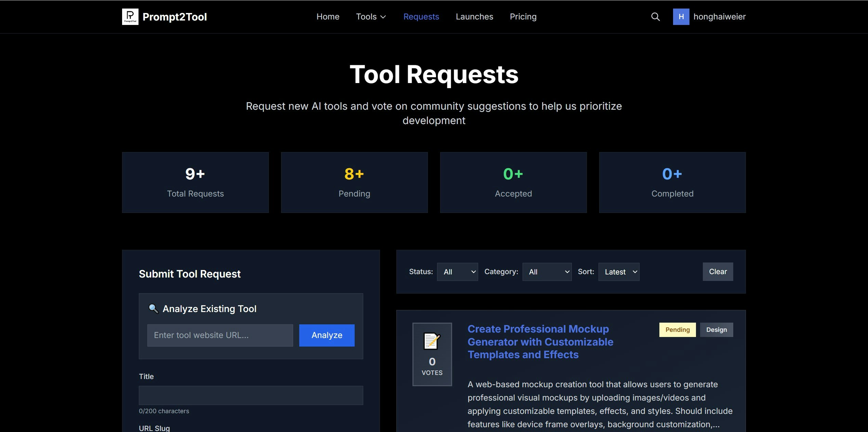Click the Submit Tool Request heading
The image size is (868, 432).
coord(189,274)
